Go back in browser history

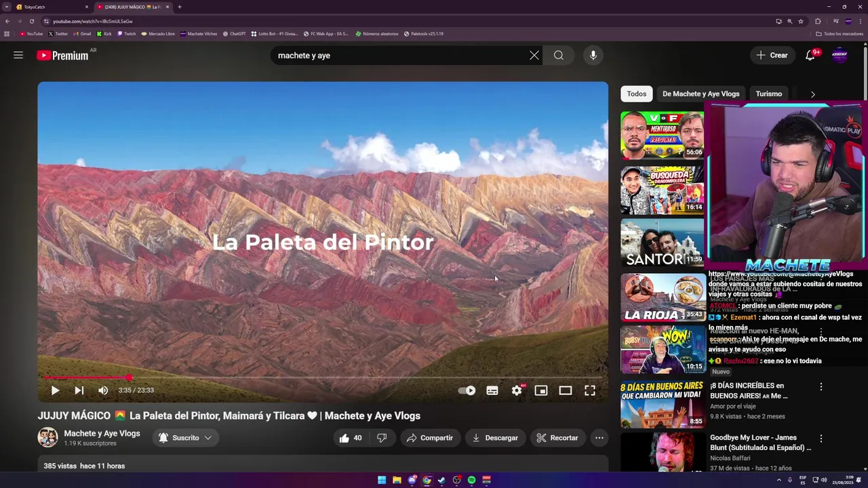coord(7,21)
